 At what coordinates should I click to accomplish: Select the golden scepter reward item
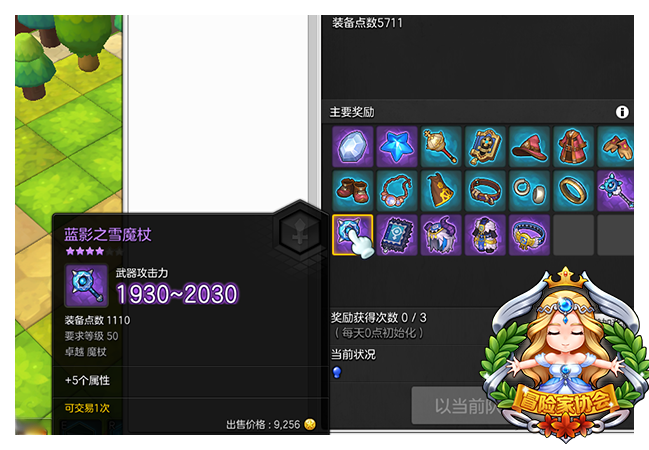click(441, 147)
